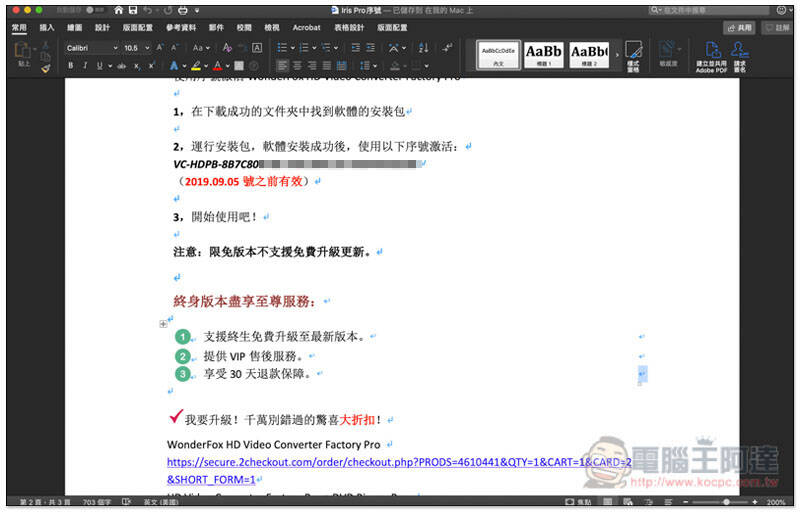Select the 參考資料 tab

181,28
